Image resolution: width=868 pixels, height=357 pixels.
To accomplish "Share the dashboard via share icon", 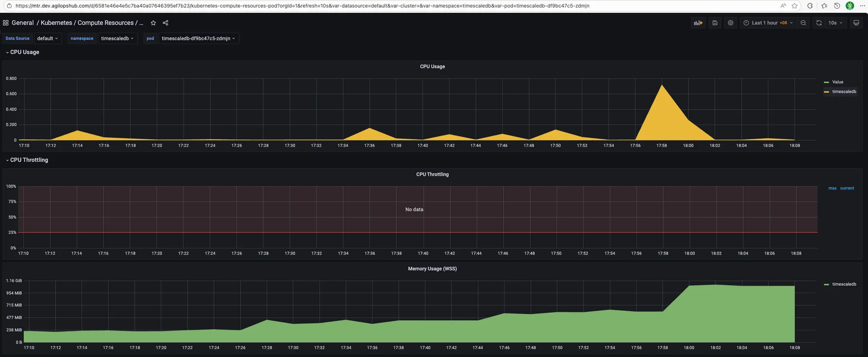I will click(166, 23).
